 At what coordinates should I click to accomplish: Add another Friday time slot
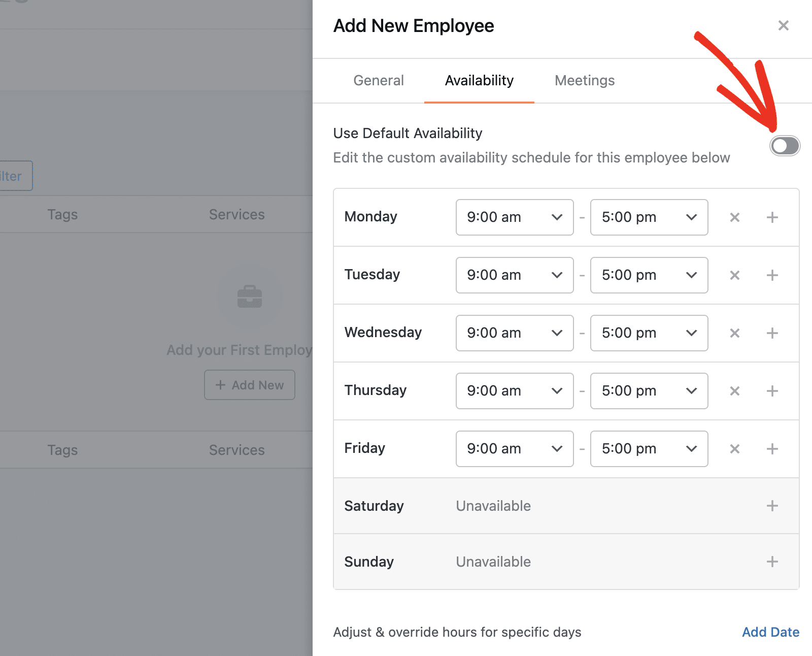coord(772,449)
